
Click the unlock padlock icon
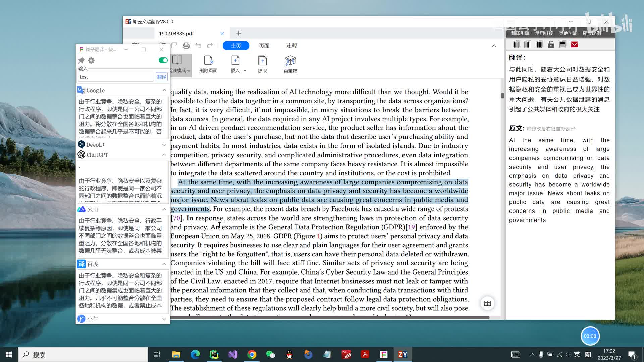click(x=551, y=45)
